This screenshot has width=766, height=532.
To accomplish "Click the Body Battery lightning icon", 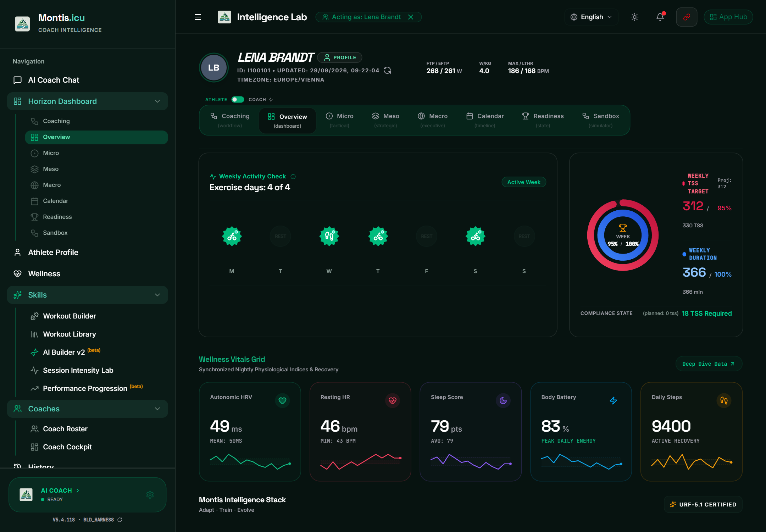I will tap(614, 401).
